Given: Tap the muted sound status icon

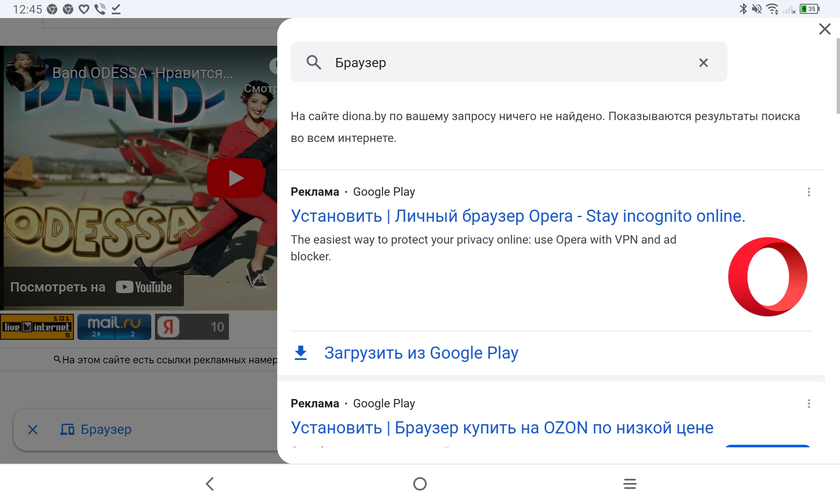Looking at the screenshot, I should pos(757,9).
